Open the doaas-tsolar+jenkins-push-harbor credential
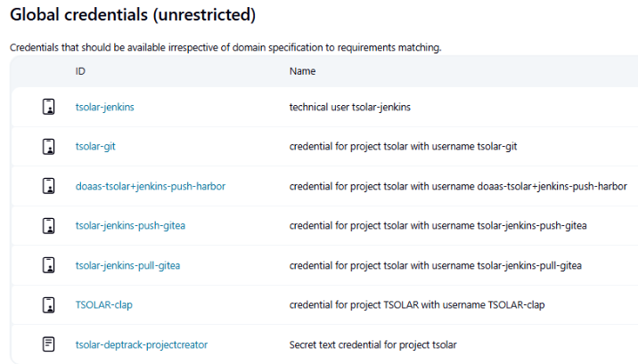The width and height of the screenshot is (638, 364). 151,186
